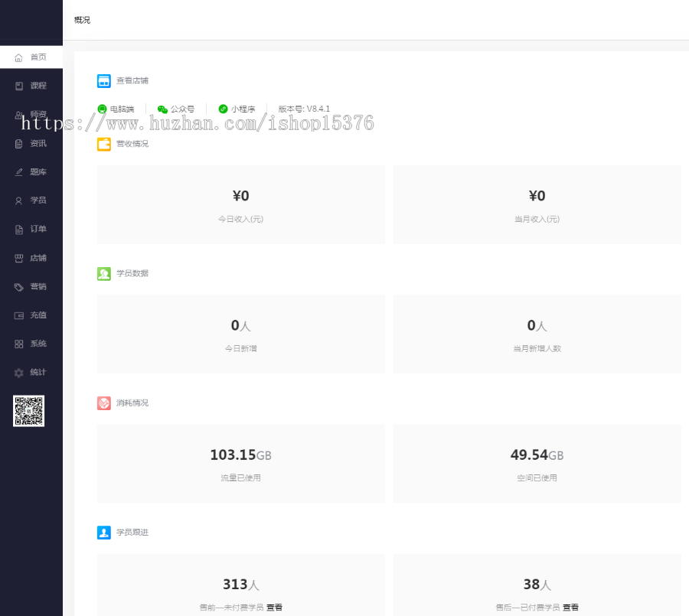Click the QR code thumbnail in sidebar

pyautogui.click(x=28, y=411)
